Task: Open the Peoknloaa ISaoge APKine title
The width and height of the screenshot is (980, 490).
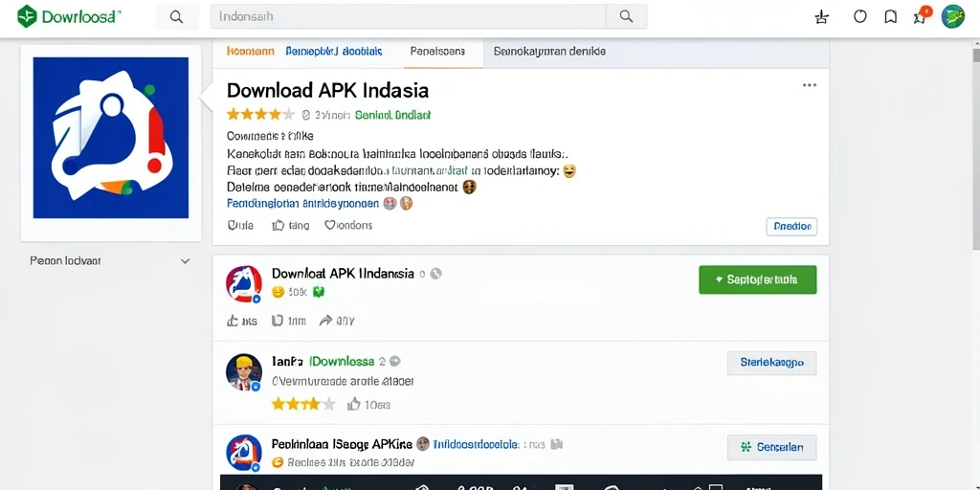Action: coord(342,444)
